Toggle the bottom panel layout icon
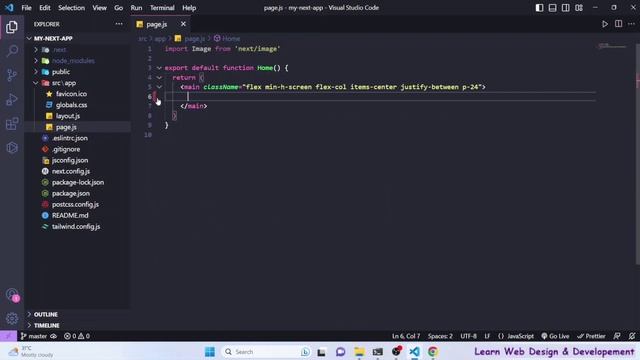The width and height of the screenshot is (640, 360). (552, 8)
